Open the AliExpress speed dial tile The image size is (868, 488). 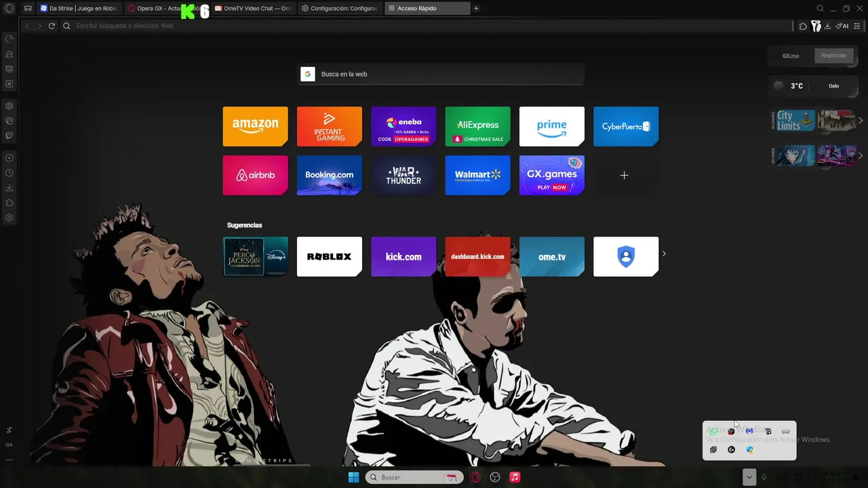(477, 126)
